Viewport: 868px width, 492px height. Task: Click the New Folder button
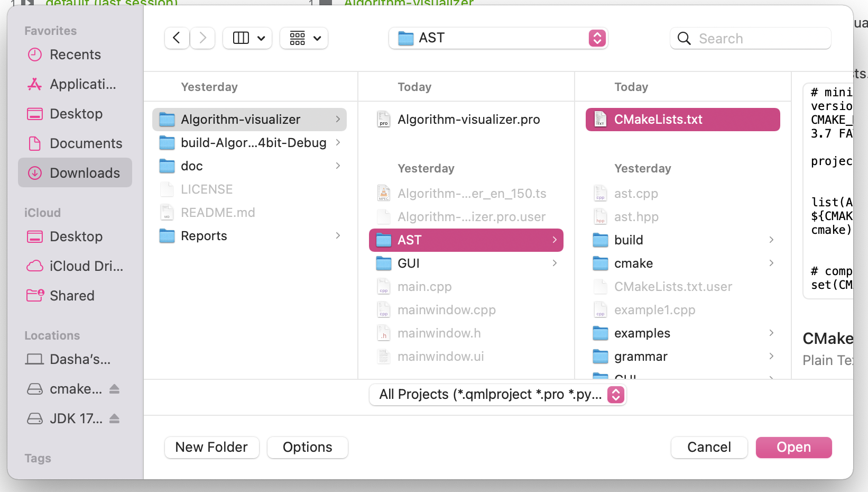pos(211,447)
